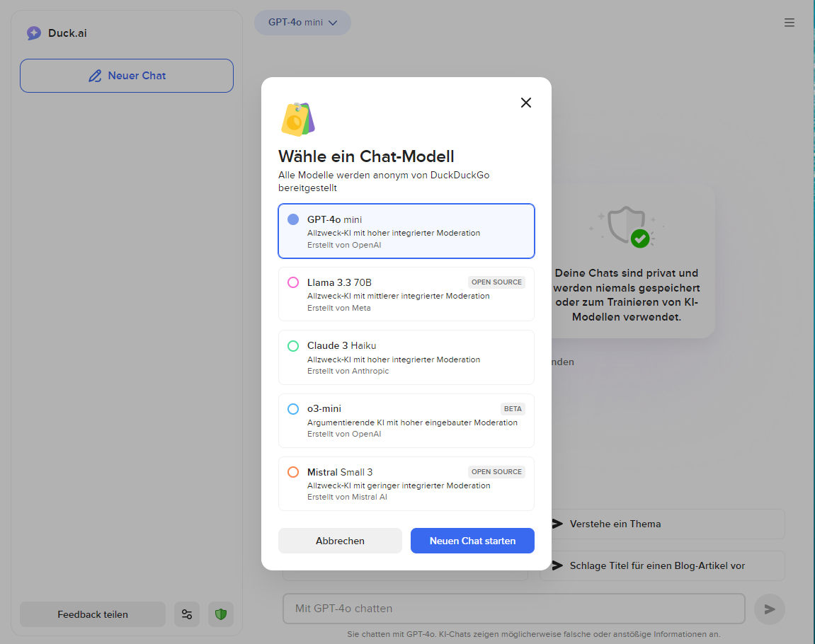Screen dimensions: 815x644
Task: Click the shopping bag dialog illustration
Action: [x=297, y=118]
